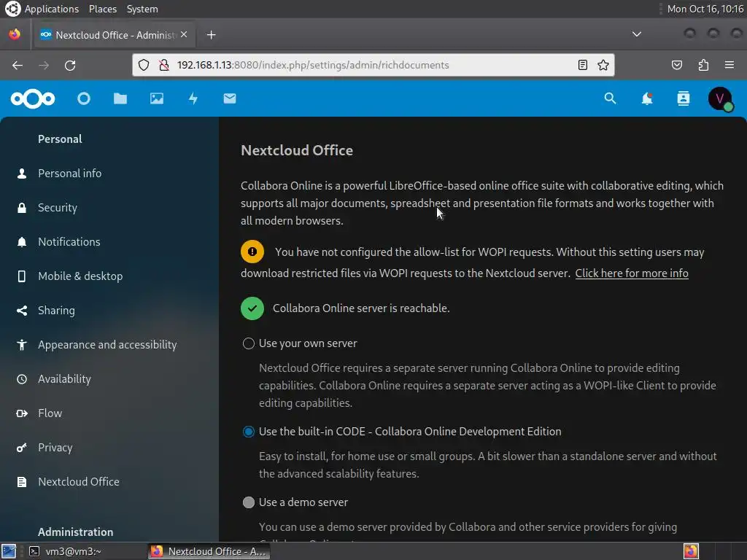This screenshot has height=560, width=747.
Task: Go to personal Nextcloud Office settings
Action: point(79,482)
